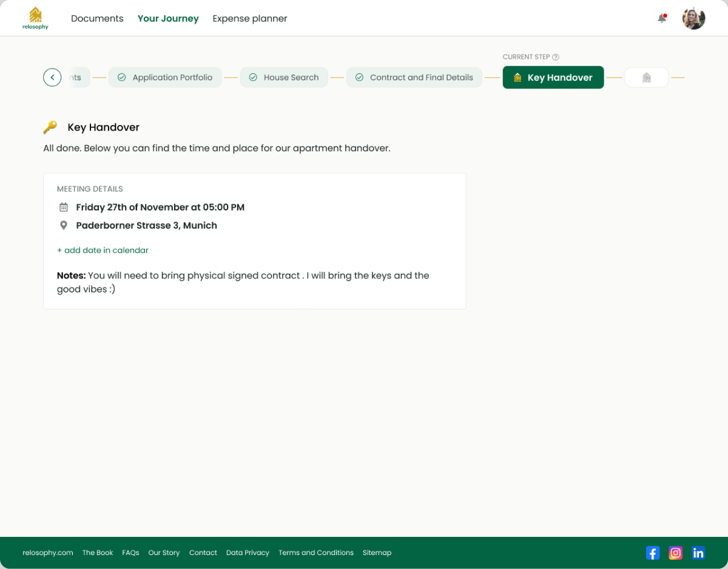This screenshot has height=569, width=728.
Task: Open Our Story footer link
Action: 164,553
